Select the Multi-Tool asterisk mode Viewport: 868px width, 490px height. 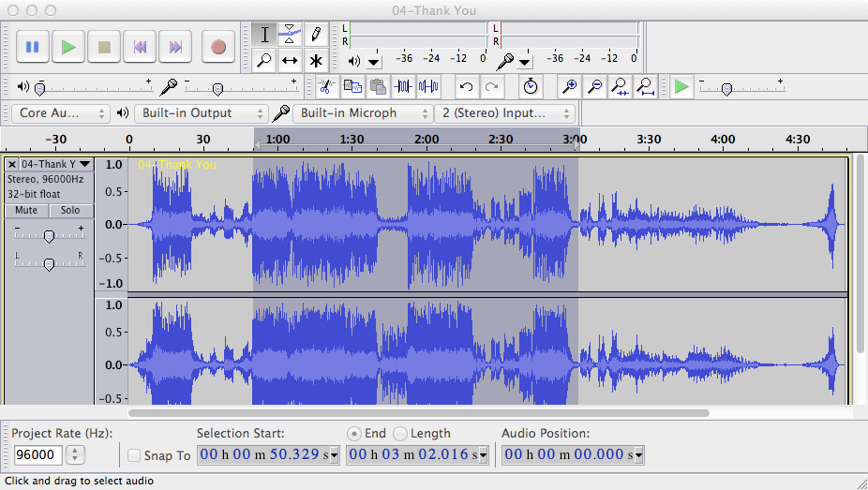pyautogui.click(x=316, y=60)
